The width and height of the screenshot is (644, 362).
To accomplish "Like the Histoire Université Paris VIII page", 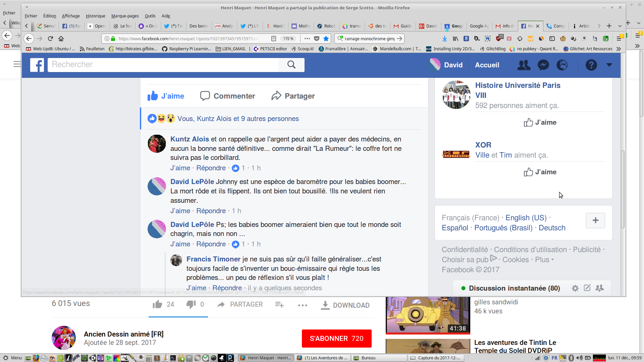I will coord(540,123).
